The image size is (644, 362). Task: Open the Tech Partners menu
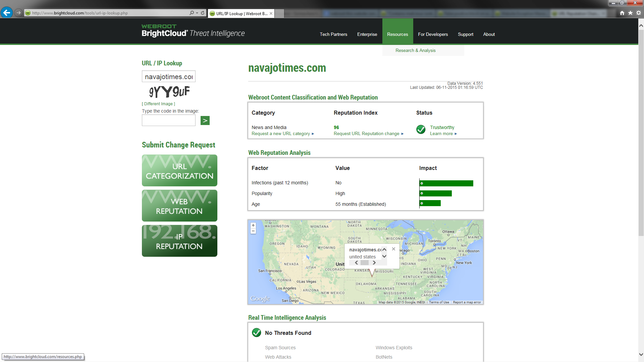pos(333,34)
